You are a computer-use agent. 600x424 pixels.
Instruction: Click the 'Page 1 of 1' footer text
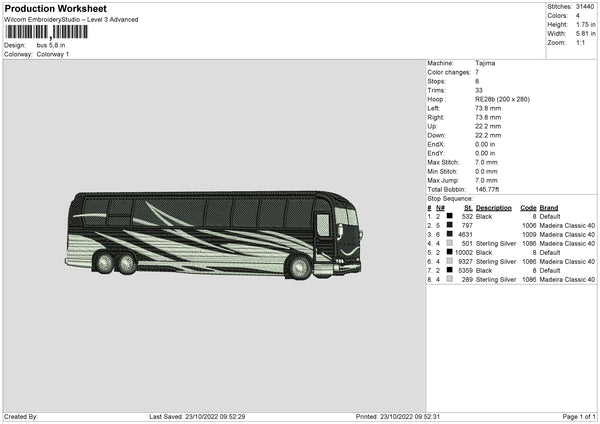[579, 416]
